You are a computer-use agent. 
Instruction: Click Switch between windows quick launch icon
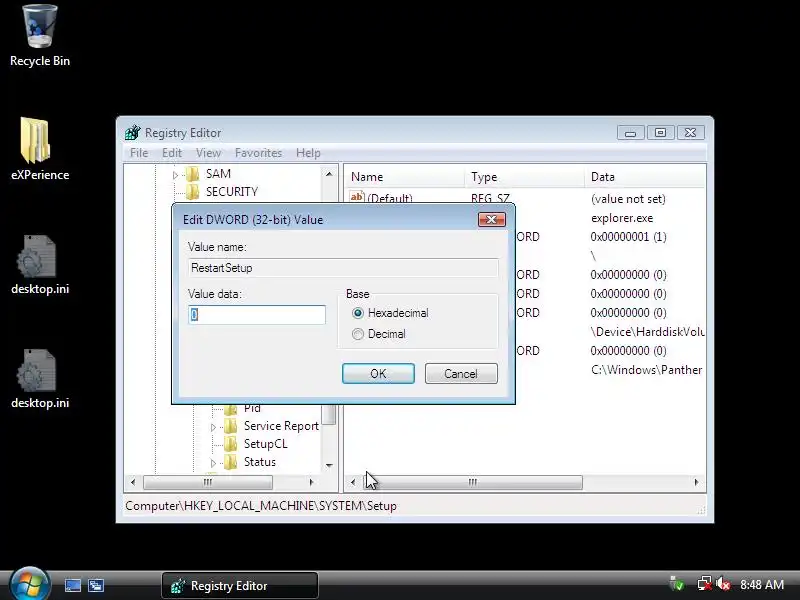pos(96,585)
